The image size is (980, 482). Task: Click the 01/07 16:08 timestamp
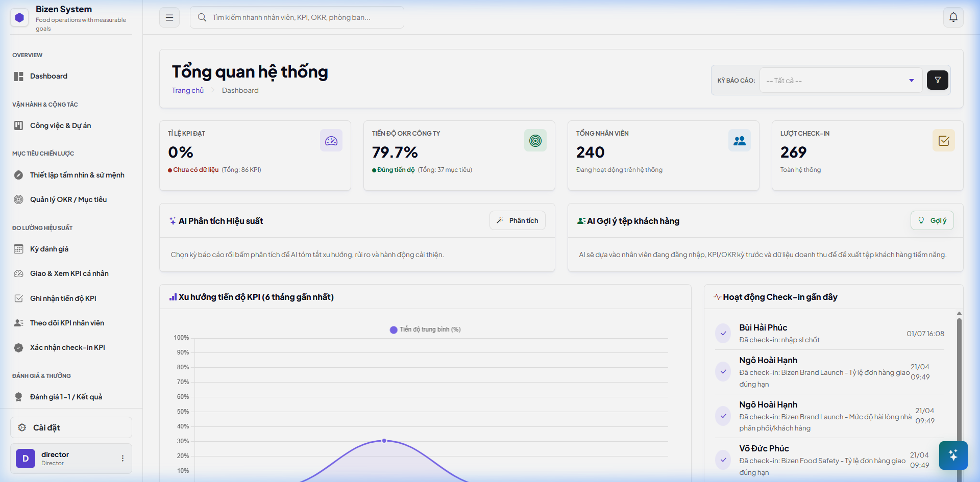point(925,334)
